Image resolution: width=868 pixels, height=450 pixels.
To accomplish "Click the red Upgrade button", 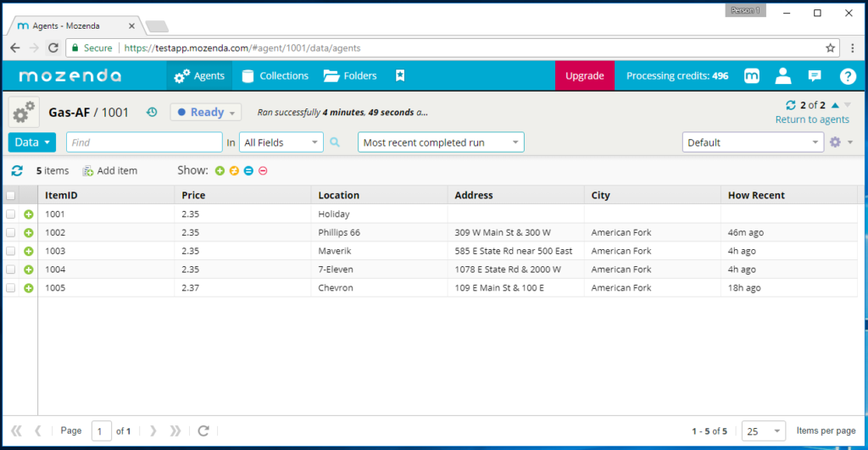I will point(584,75).
